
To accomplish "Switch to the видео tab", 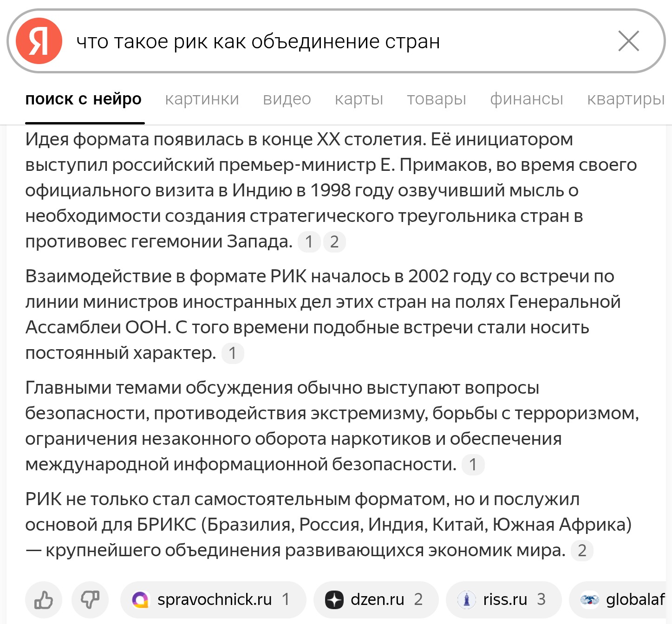I will pyautogui.click(x=287, y=99).
